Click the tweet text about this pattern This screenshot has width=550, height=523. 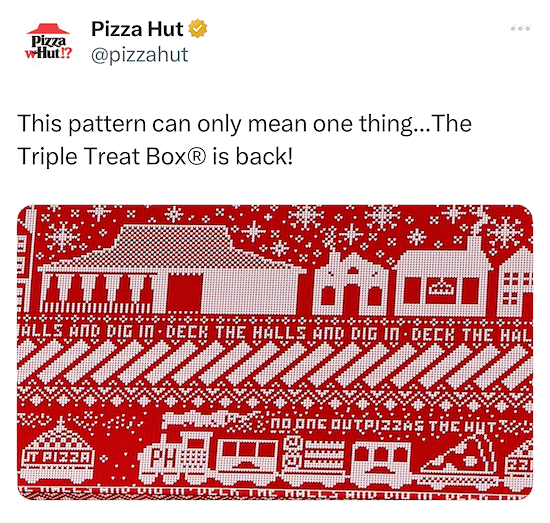(x=244, y=140)
